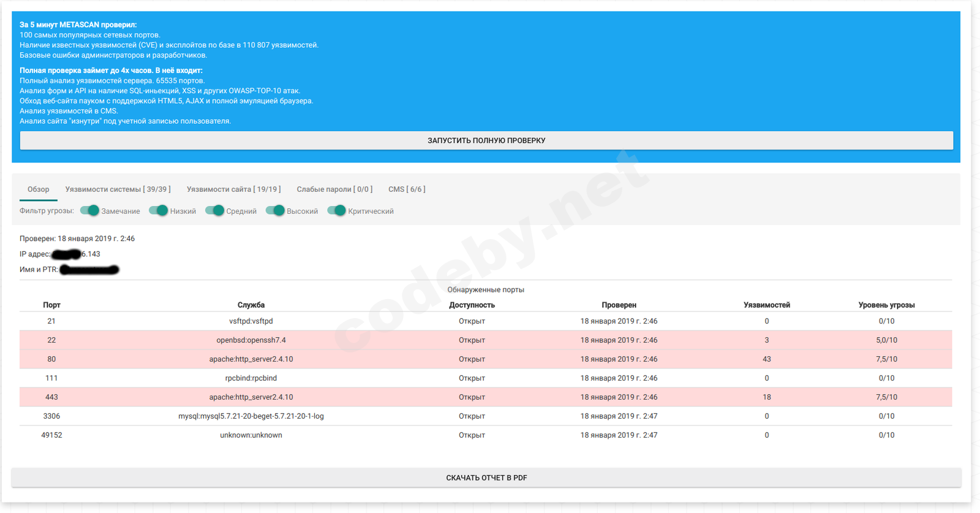Switch to Уязвимости системы tab
This screenshot has width=980, height=513.
coord(118,189)
